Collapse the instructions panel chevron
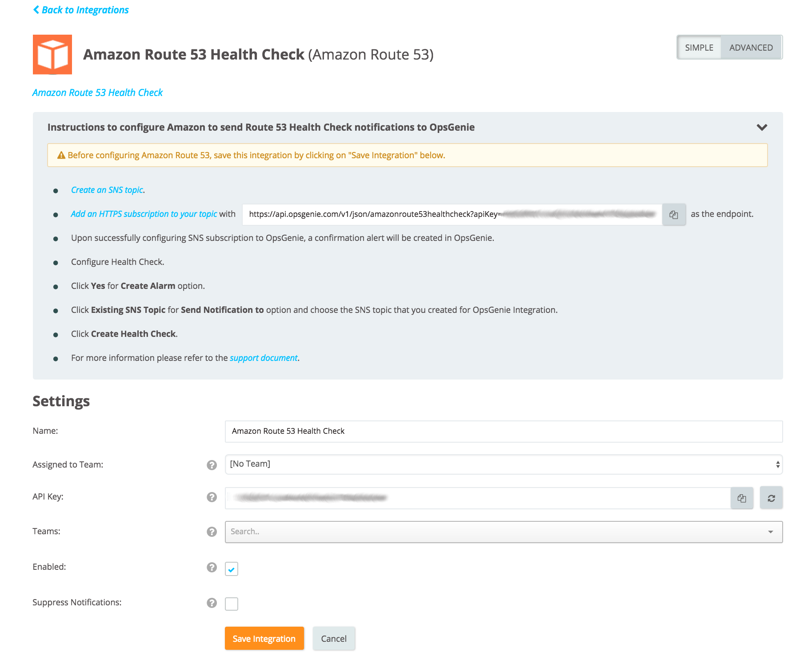 tap(762, 128)
